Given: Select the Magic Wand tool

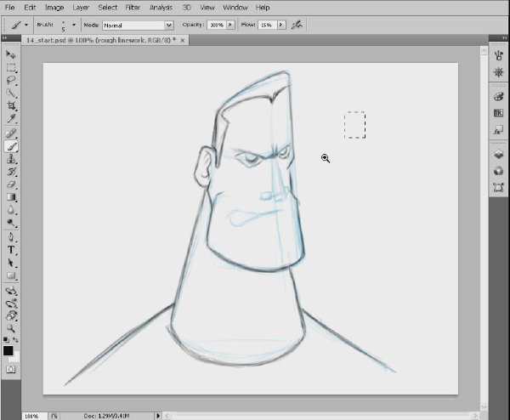Looking at the screenshot, I should pos(11,94).
